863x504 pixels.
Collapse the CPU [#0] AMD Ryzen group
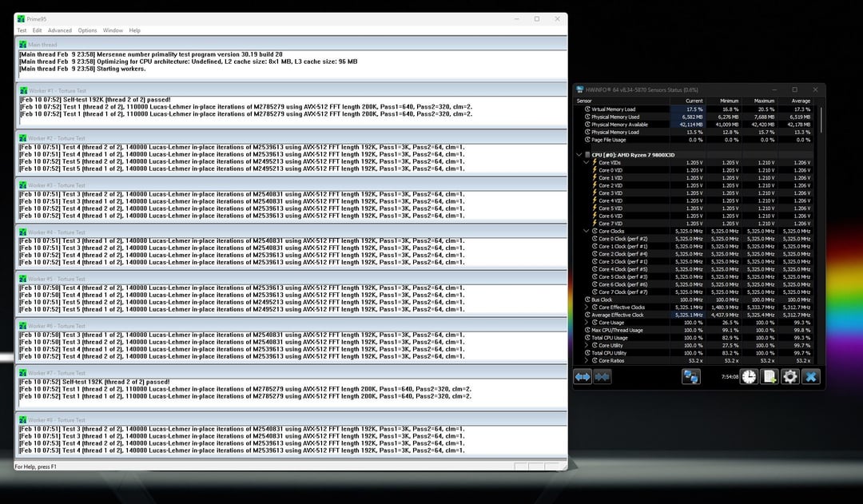[x=578, y=155]
